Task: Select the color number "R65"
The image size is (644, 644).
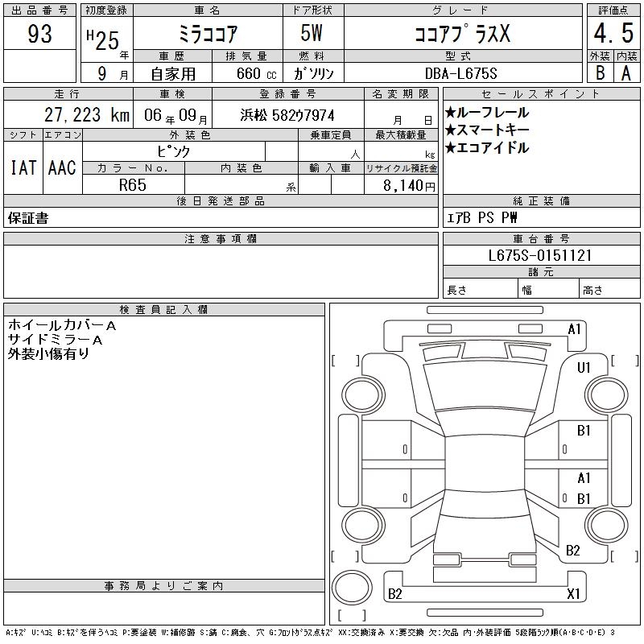Action: [x=132, y=185]
